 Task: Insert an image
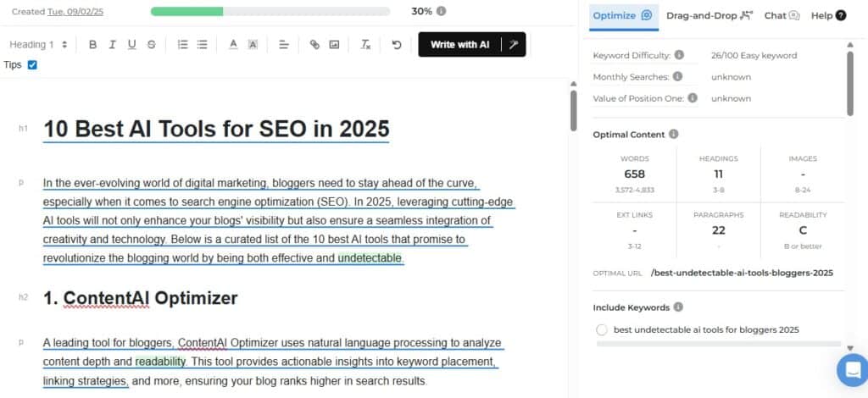pos(334,45)
